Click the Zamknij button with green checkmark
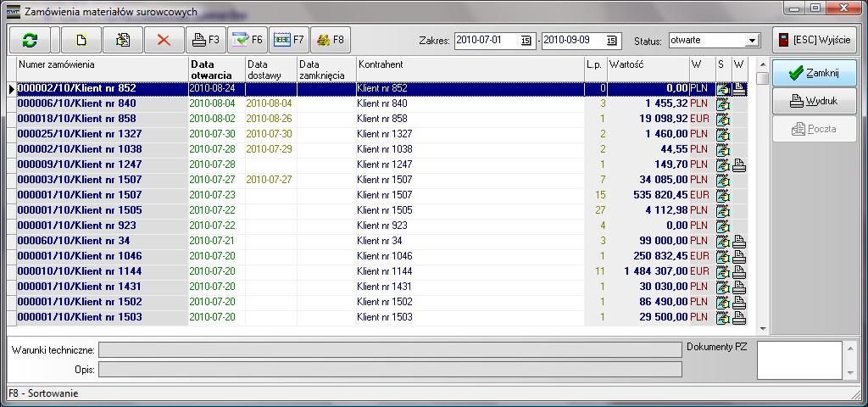The width and height of the screenshot is (868, 407). [815, 73]
